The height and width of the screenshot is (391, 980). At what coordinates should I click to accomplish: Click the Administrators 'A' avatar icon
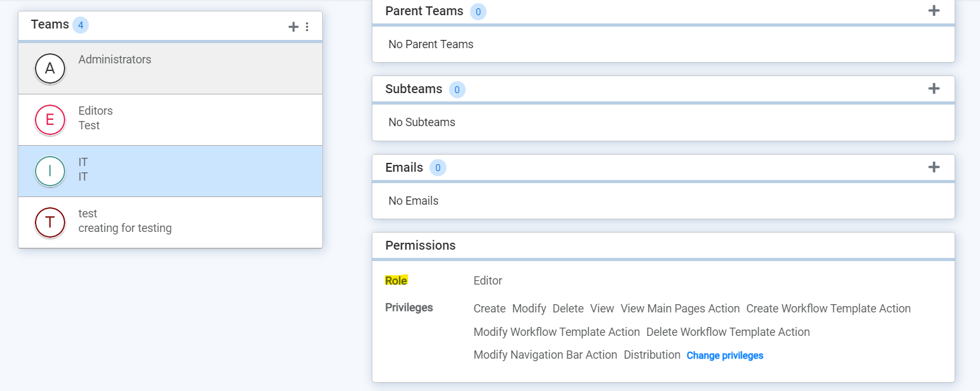[50, 68]
